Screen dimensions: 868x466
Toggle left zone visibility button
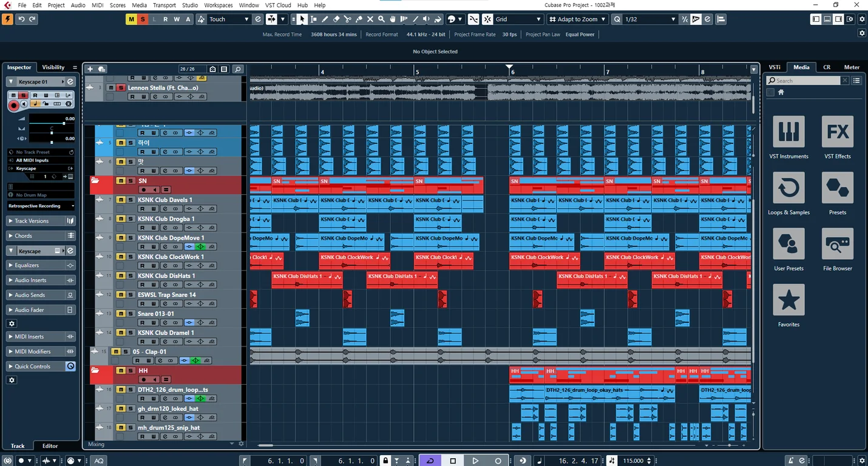[x=816, y=19]
